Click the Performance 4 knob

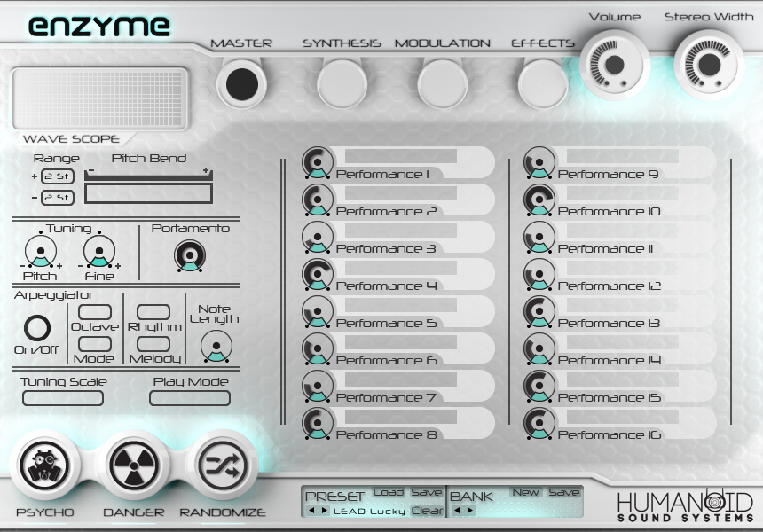point(318,274)
